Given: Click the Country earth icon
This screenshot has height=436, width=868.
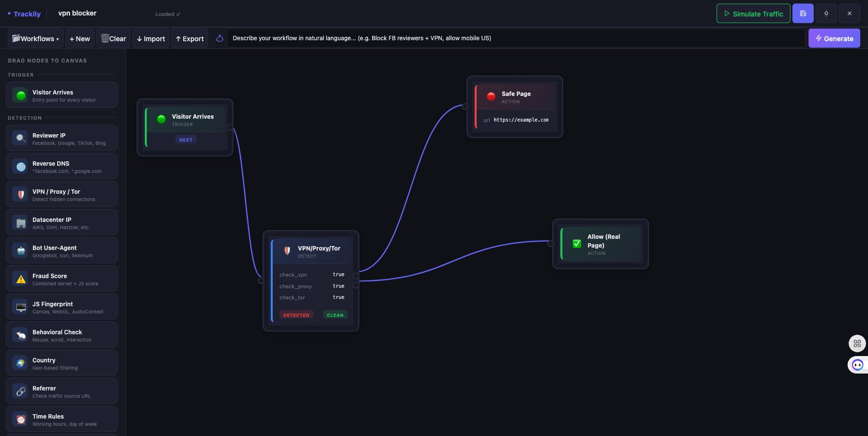Looking at the screenshot, I should (x=21, y=364).
